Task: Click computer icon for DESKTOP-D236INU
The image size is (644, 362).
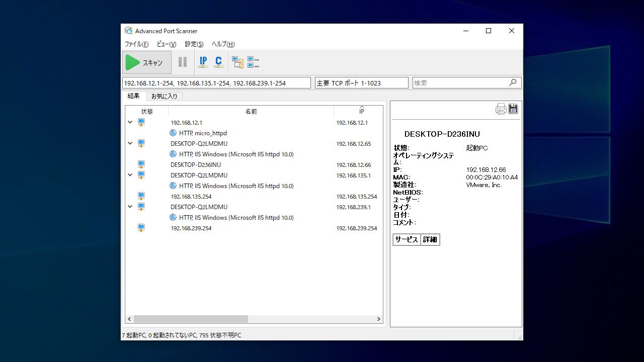Action: click(x=141, y=164)
